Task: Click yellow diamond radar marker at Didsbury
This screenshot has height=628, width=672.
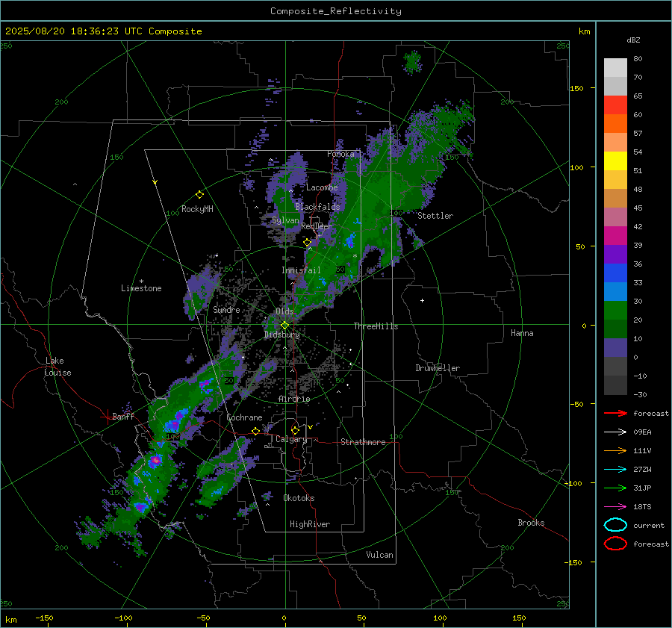Action: 284,326
